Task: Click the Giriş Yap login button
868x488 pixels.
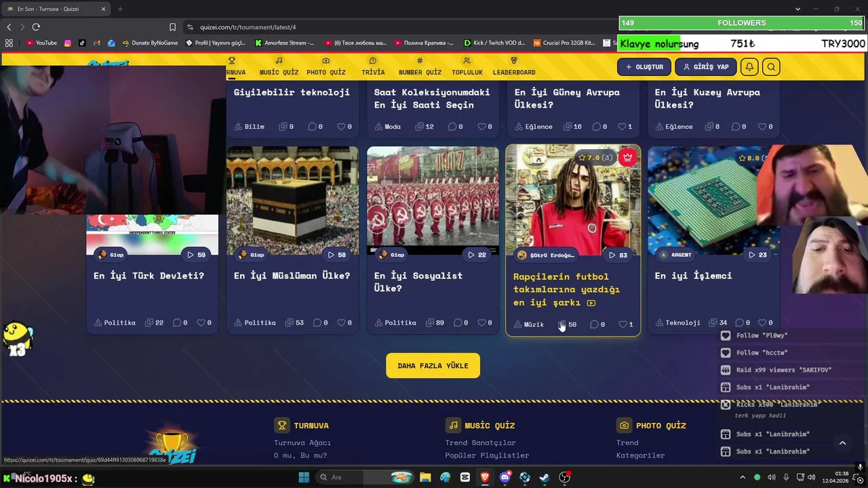Action: click(705, 67)
